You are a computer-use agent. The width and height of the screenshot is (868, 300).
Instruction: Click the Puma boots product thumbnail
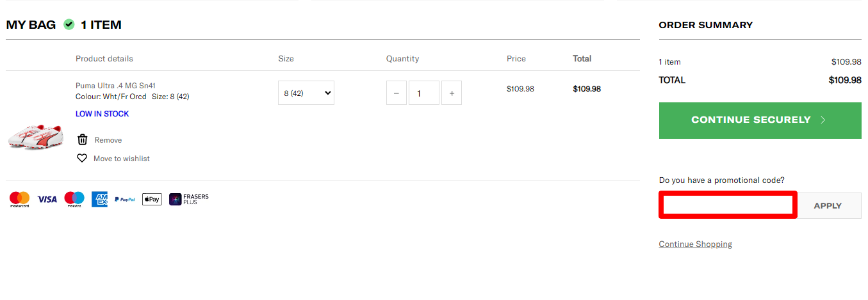click(36, 137)
